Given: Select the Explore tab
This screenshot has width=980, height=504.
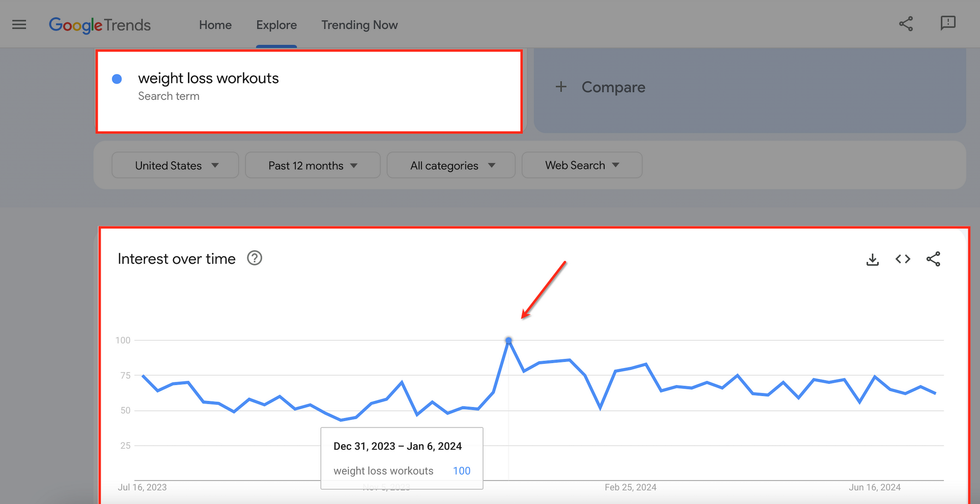Looking at the screenshot, I should [x=276, y=25].
